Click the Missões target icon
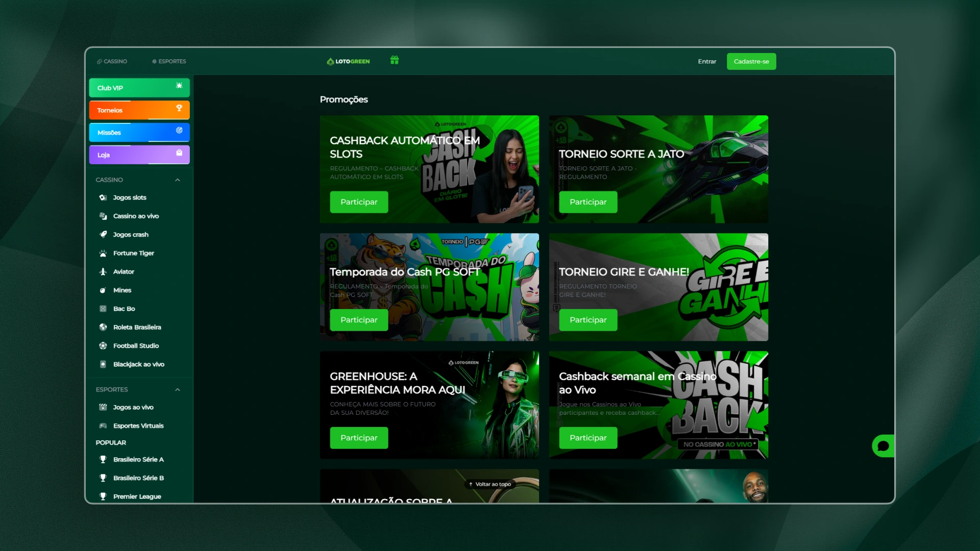980x551 pixels. pyautogui.click(x=179, y=130)
